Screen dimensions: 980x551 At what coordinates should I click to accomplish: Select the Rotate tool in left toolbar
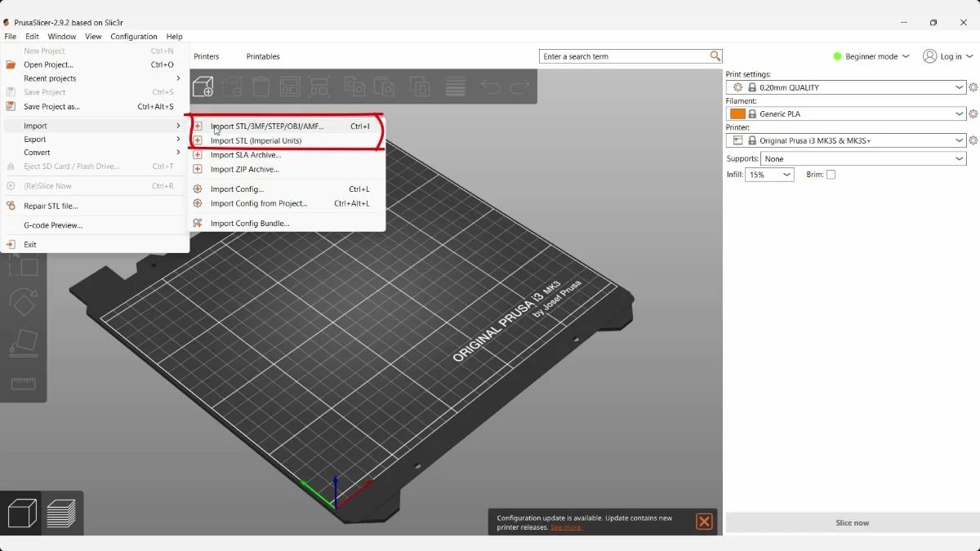click(x=23, y=304)
